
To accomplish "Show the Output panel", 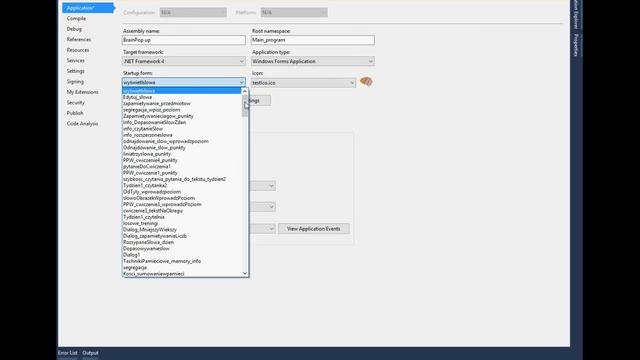I will (90, 353).
